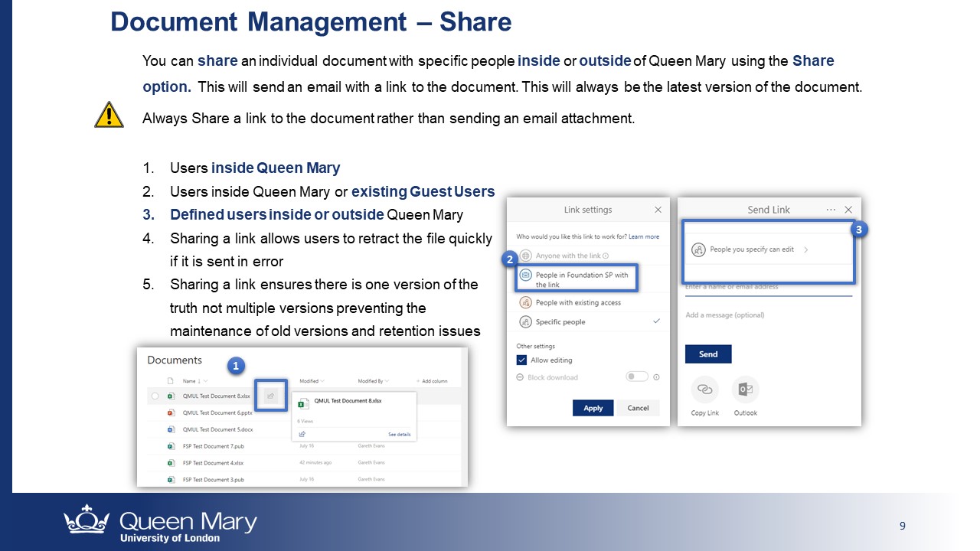Choose the Specific people option
This screenshot has width=980, height=551.
point(588,322)
